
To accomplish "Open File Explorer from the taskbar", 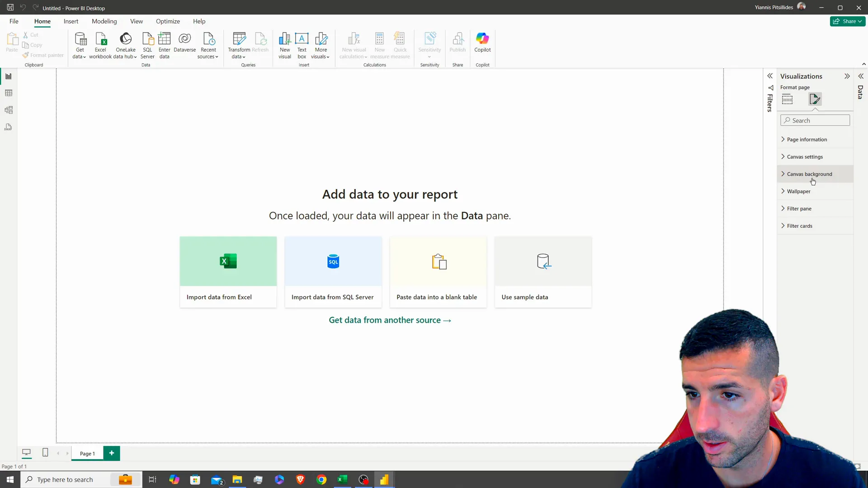I will [237, 479].
